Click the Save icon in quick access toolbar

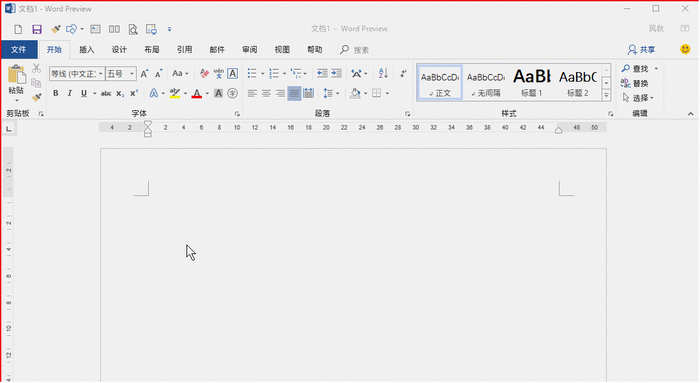(37, 29)
